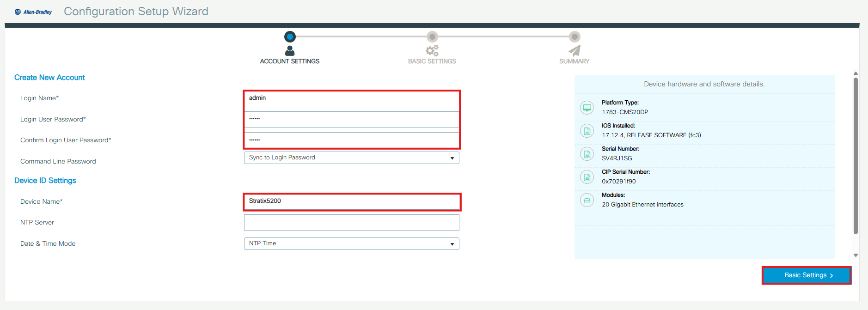Click the scrollbar up arrow

856,73
